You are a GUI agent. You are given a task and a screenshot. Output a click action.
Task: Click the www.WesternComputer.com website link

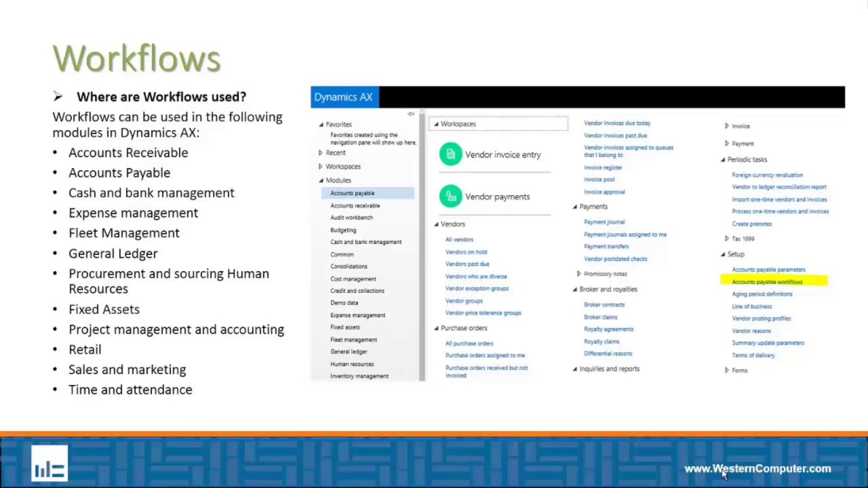[757, 468]
